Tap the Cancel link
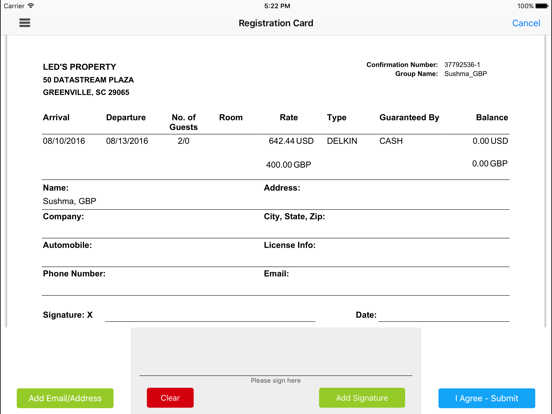The width and height of the screenshot is (552, 414). coord(526,23)
